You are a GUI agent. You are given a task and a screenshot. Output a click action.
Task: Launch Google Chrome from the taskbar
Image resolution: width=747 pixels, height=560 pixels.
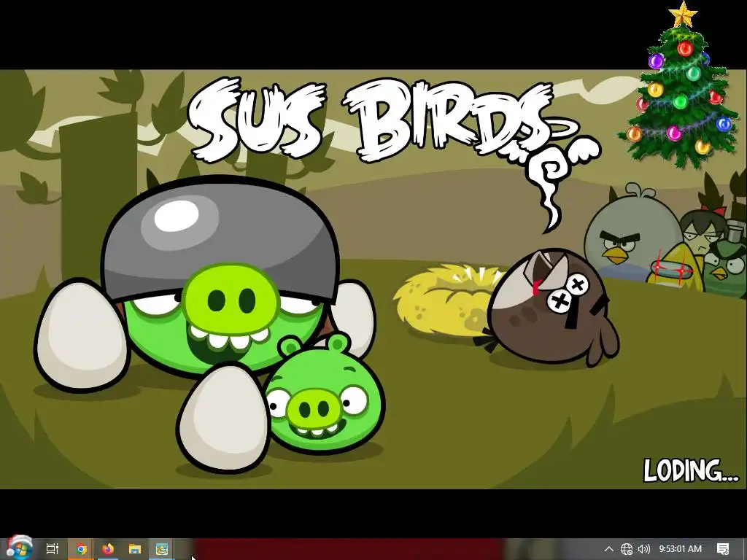[x=81, y=549]
